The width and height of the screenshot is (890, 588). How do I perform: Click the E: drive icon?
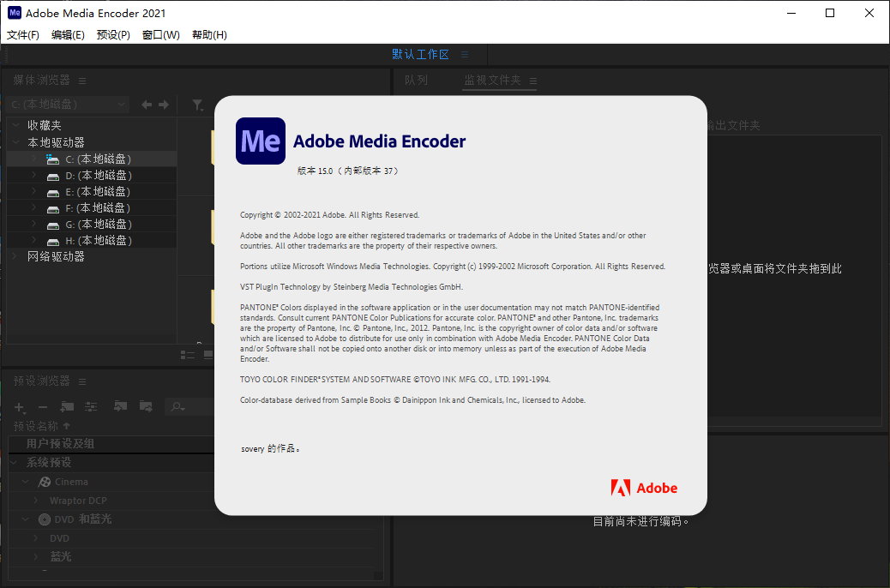[53, 193]
